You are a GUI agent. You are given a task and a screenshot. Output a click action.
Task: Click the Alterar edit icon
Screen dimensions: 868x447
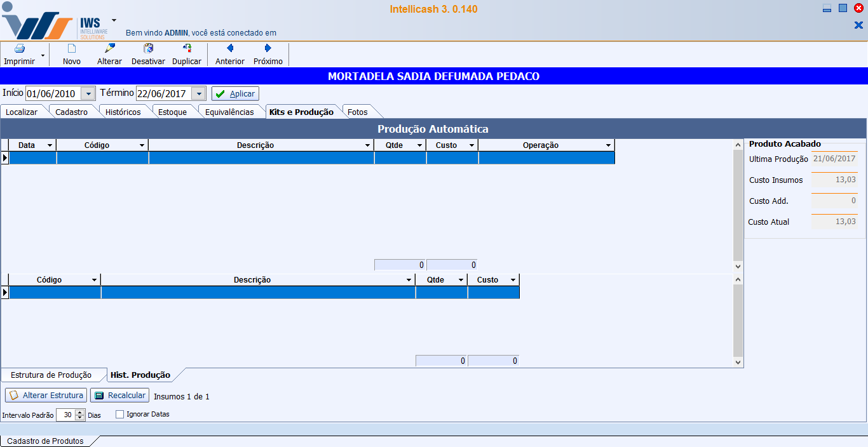click(x=109, y=48)
